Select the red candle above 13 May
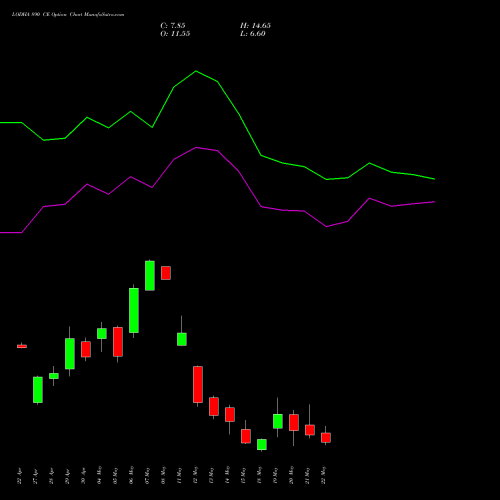The height and width of the screenshot is (500, 500). pyautogui.click(x=214, y=407)
